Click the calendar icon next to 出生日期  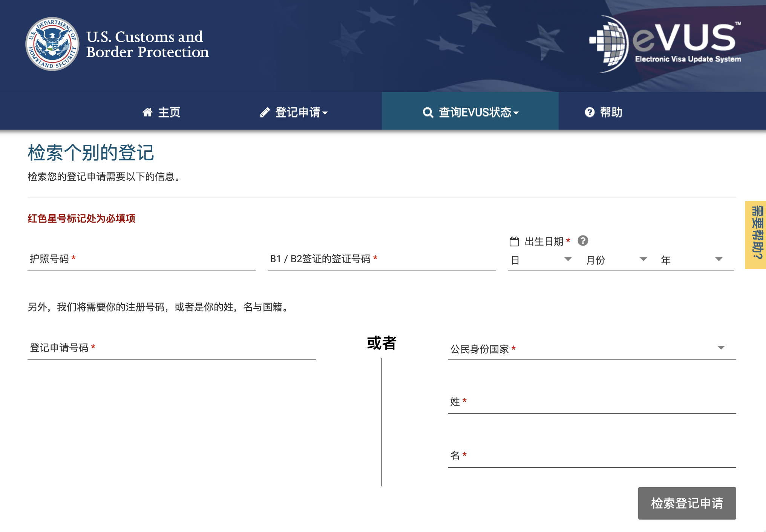click(x=515, y=241)
